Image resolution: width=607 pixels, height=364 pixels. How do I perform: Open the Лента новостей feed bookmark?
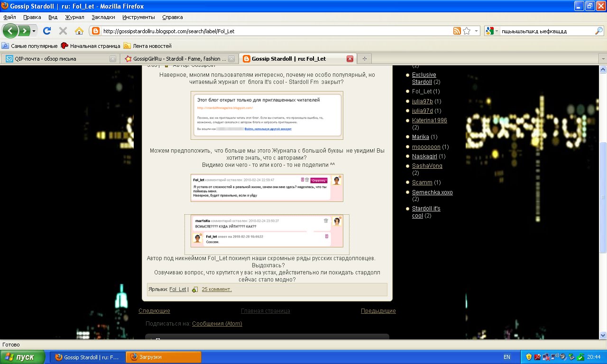click(147, 46)
